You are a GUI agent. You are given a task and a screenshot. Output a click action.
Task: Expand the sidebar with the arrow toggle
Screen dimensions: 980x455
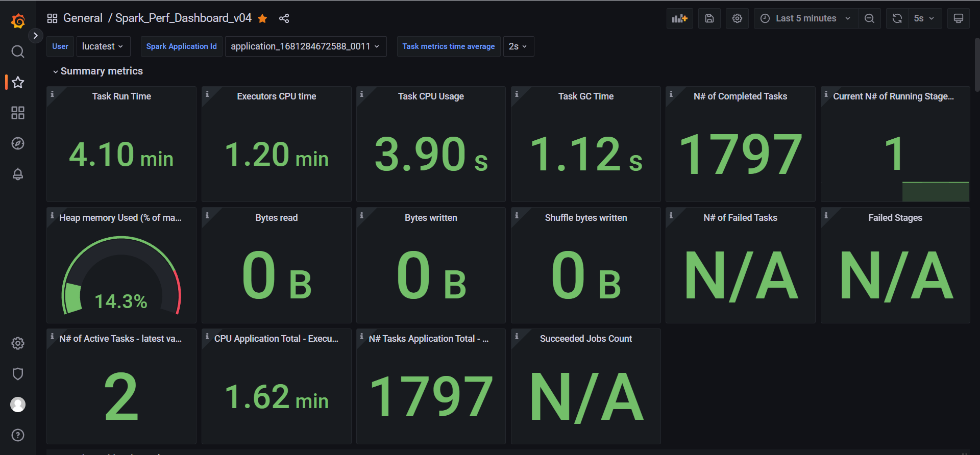35,36
